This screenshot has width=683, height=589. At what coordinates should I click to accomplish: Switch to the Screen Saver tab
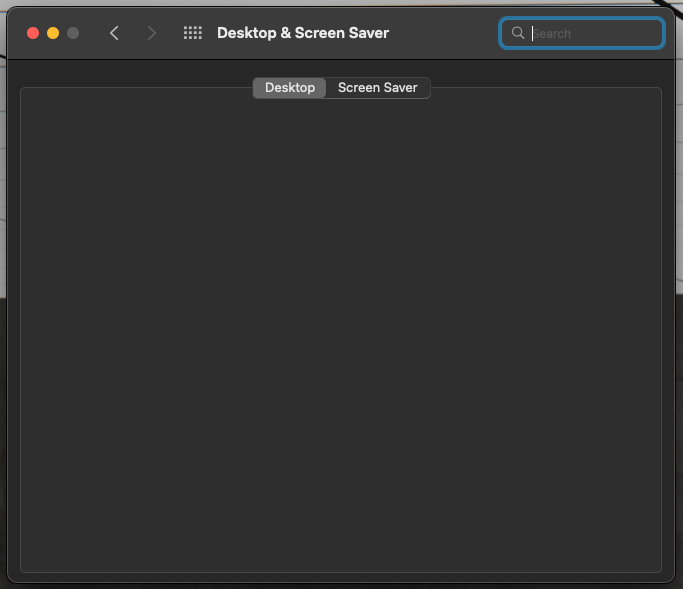(x=377, y=88)
